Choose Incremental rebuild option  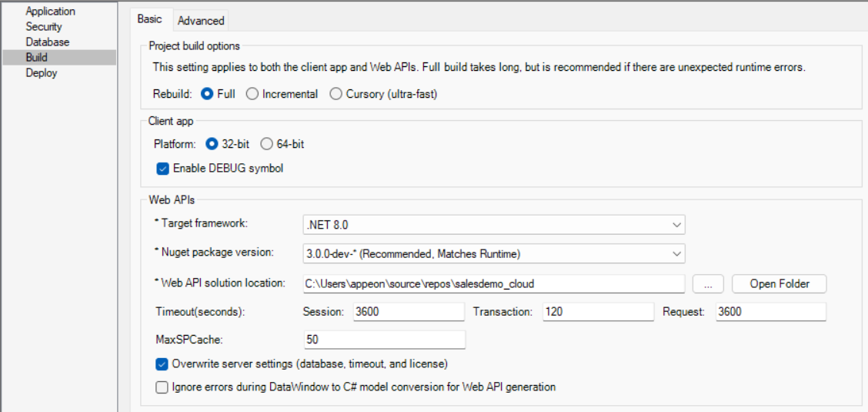252,94
